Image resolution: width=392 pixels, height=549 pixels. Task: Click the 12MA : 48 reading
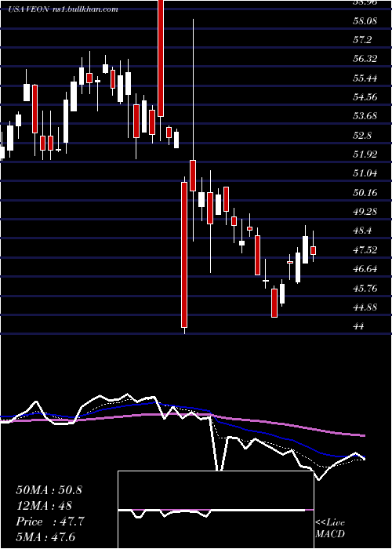pyautogui.click(x=44, y=506)
